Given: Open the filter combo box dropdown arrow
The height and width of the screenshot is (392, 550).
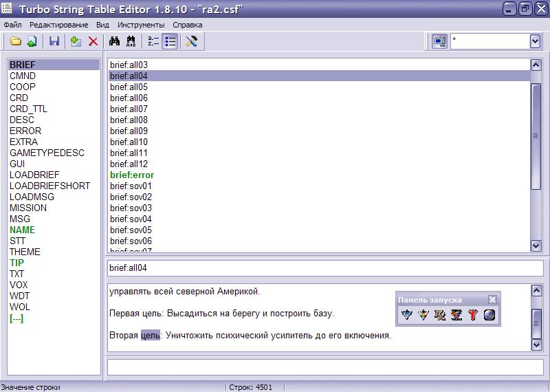Looking at the screenshot, I should click(x=535, y=41).
